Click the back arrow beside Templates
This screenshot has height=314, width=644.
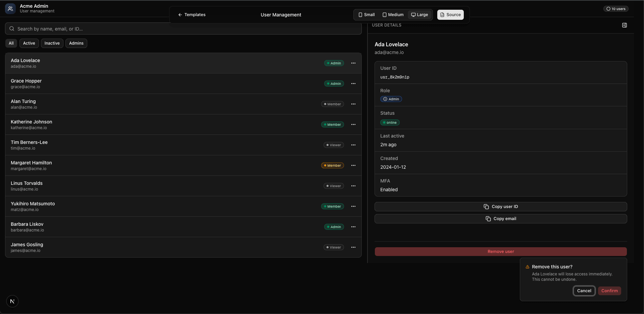pyautogui.click(x=180, y=15)
